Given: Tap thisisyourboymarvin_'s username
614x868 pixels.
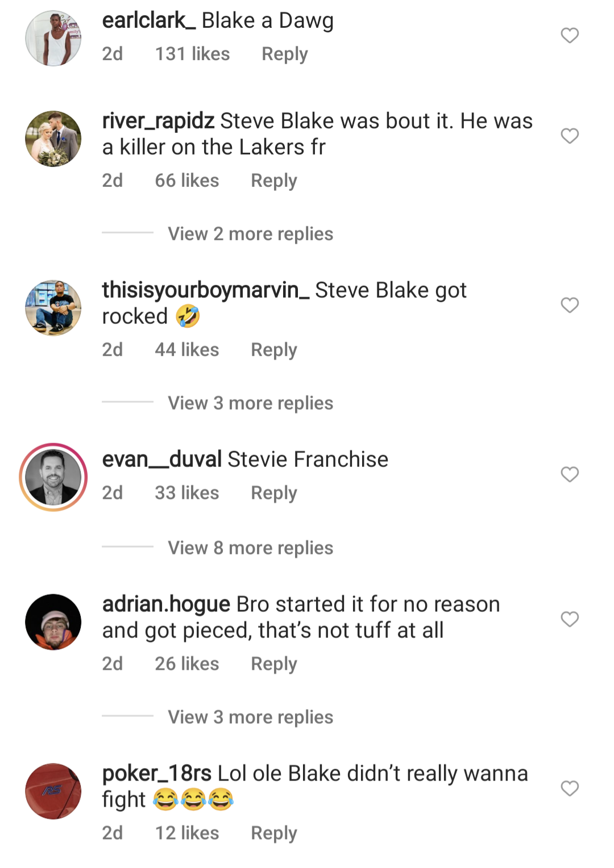Looking at the screenshot, I should 206,290.
